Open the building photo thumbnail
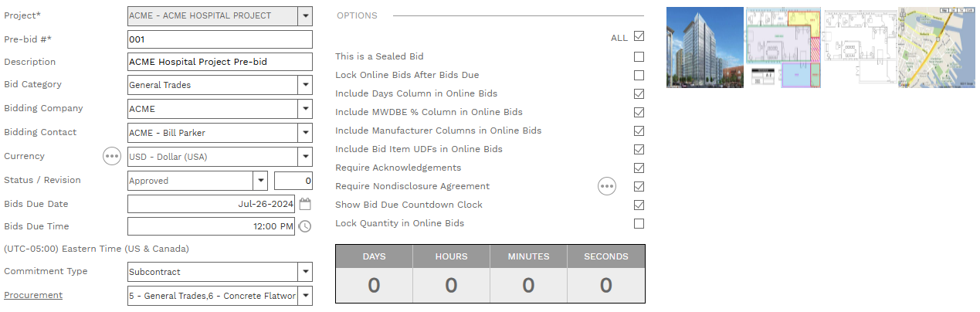The image size is (980, 312). click(704, 47)
